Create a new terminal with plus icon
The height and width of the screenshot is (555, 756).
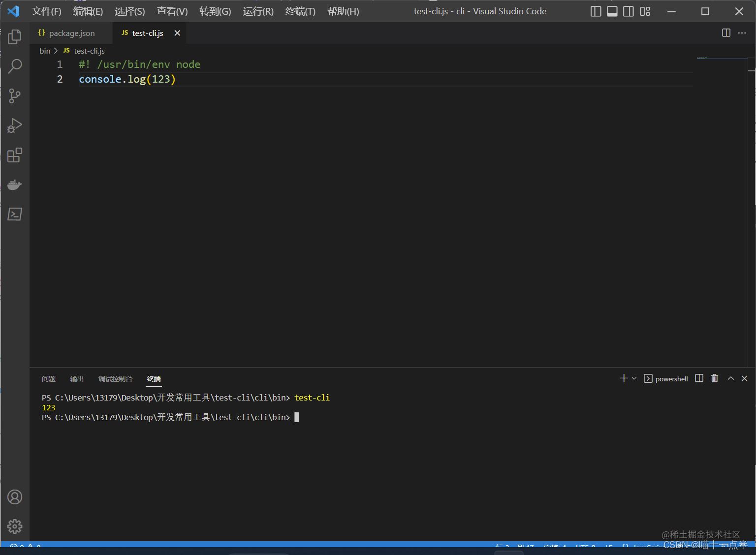(x=624, y=378)
